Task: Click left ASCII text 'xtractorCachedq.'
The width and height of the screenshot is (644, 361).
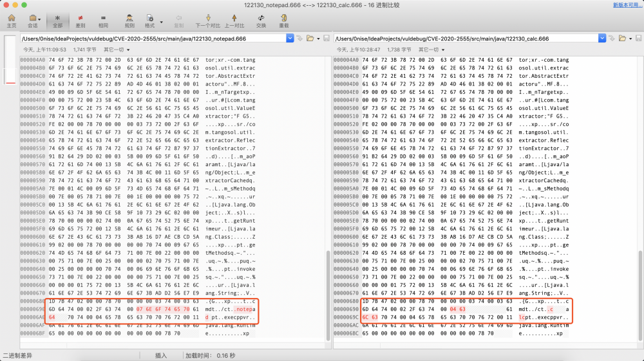Action: [231, 180]
